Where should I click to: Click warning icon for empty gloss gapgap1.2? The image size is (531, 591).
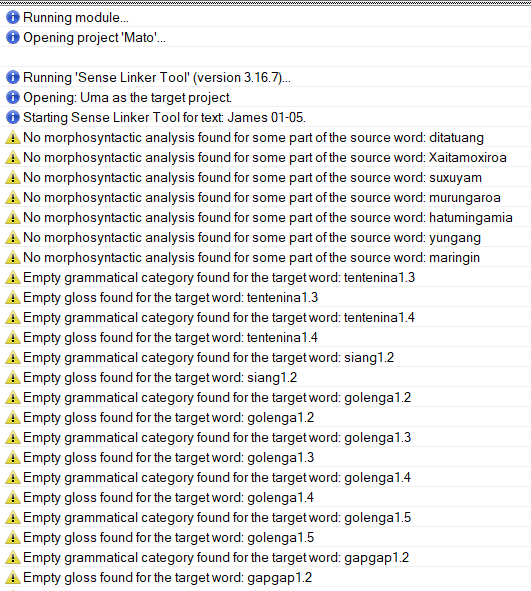[13, 577]
